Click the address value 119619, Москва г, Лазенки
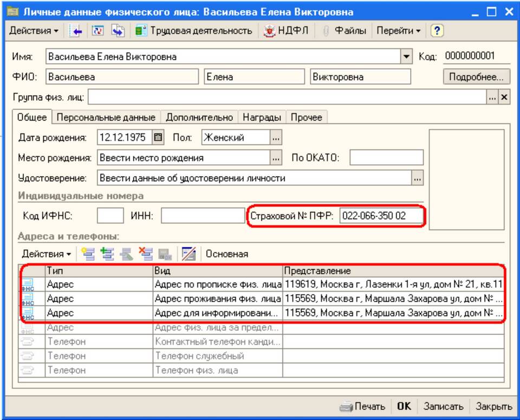Image resolution: width=520 pixels, height=420 pixels. pyautogui.click(x=393, y=285)
